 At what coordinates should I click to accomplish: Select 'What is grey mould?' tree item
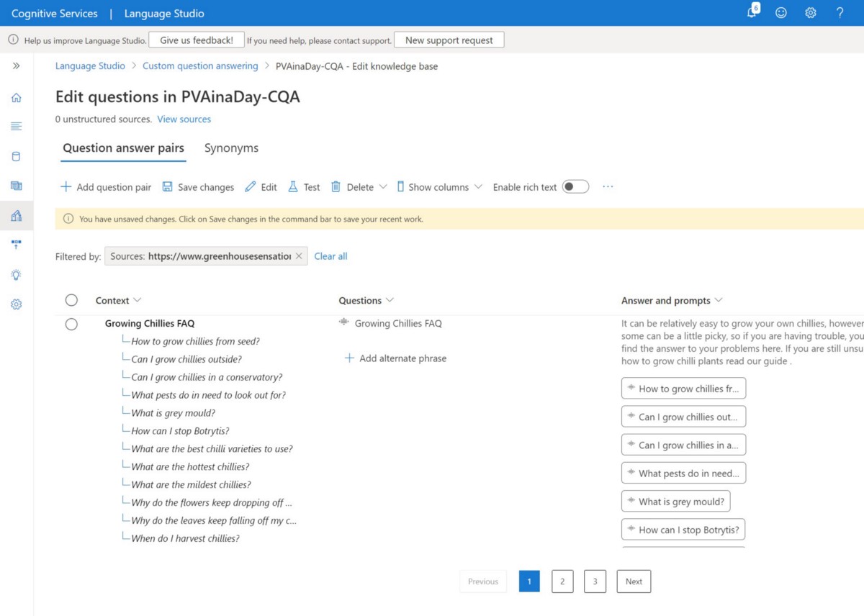click(173, 414)
